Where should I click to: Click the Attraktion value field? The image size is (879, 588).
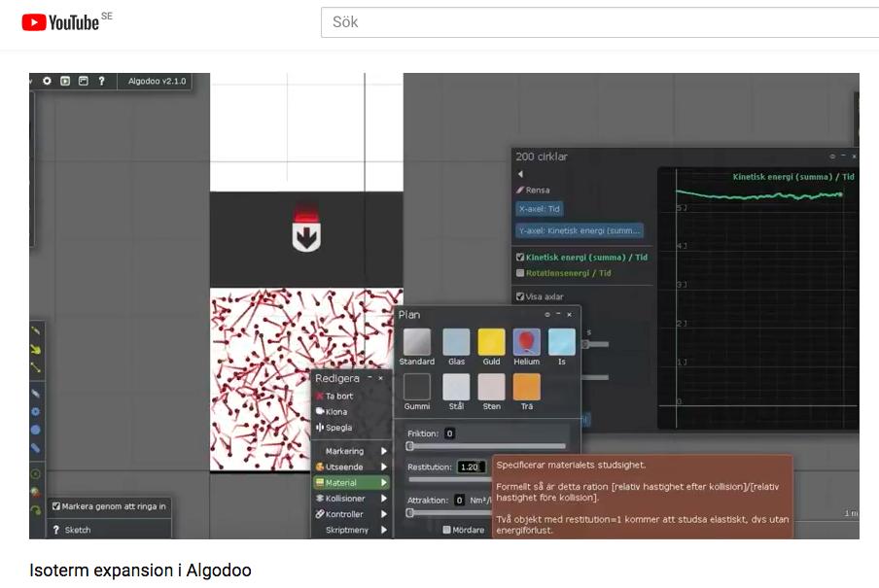coord(459,500)
